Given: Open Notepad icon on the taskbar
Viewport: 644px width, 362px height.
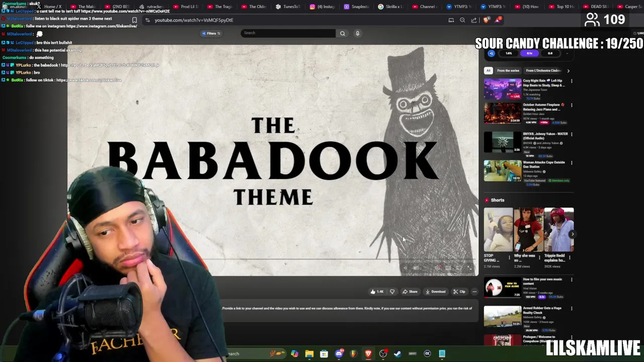Looking at the screenshot, I should pyautogui.click(x=442, y=354).
